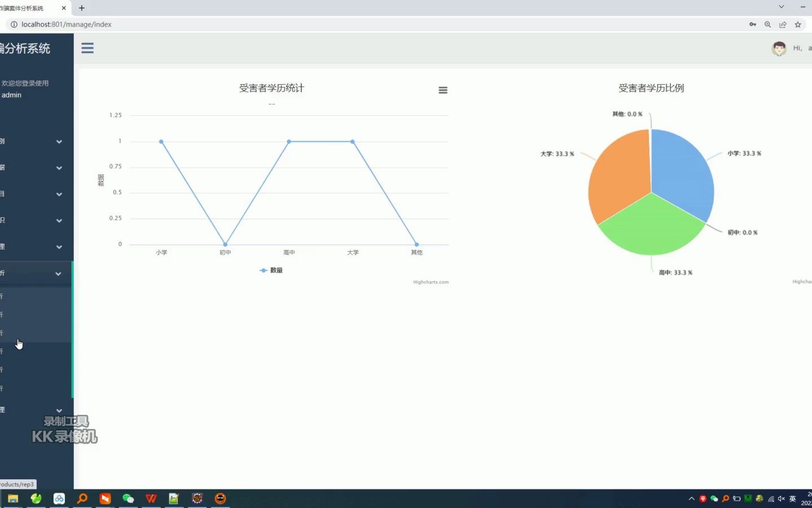The width and height of the screenshot is (812, 508).
Task: Open the line chart's Highcharts export menu
Action: coord(443,90)
